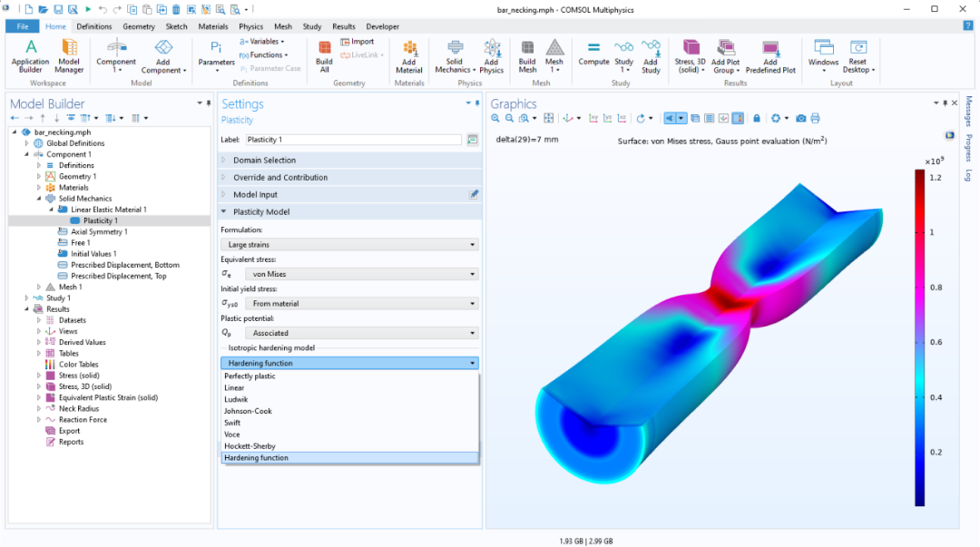Zoom in using the Graphics toolbar icon

click(x=495, y=118)
